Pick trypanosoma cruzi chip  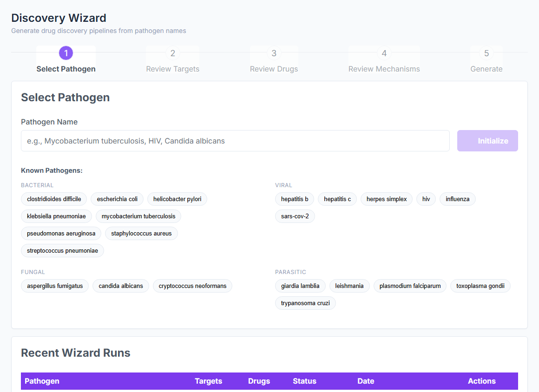(306, 303)
